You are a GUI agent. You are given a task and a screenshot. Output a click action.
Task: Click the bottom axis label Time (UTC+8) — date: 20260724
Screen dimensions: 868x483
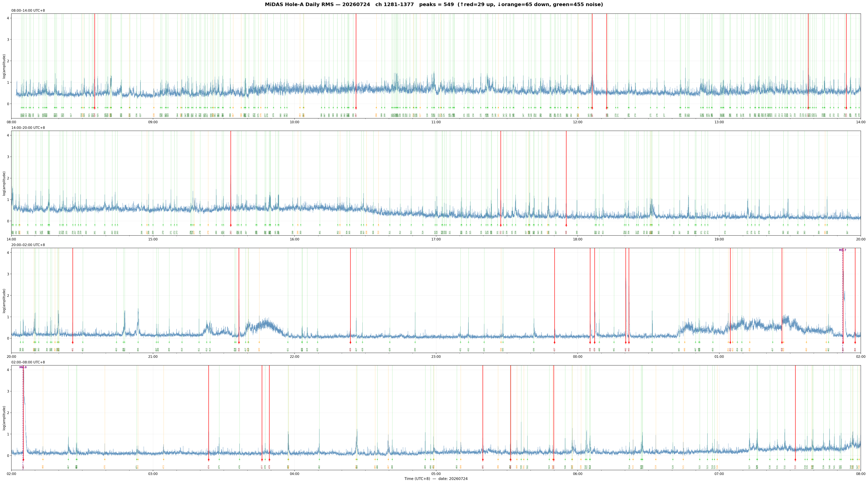coord(436,479)
